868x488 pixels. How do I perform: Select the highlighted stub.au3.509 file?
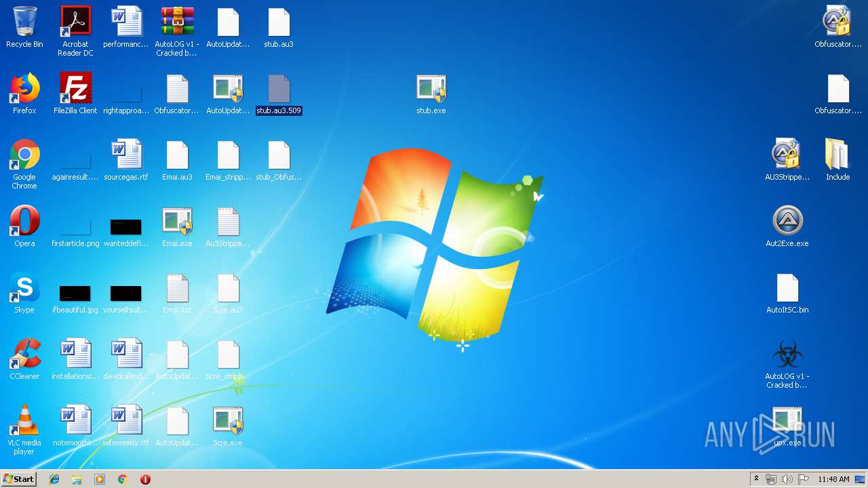pyautogui.click(x=279, y=95)
